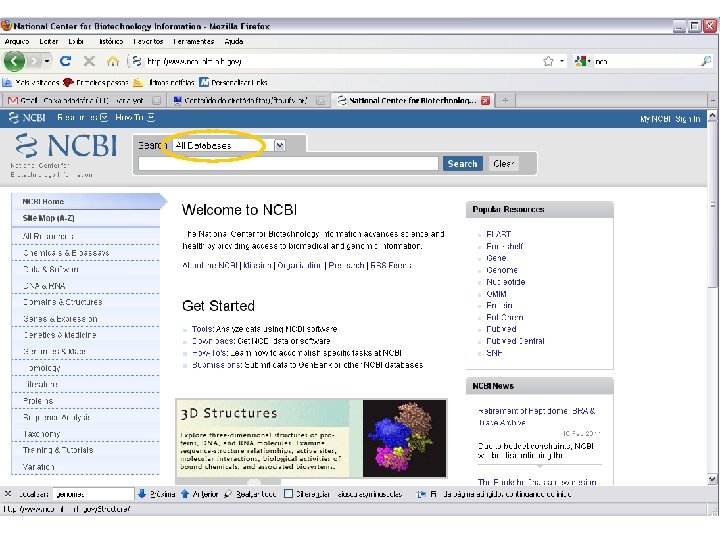Click the Genome popular resource link
The width and height of the screenshot is (720, 540).
click(502, 270)
